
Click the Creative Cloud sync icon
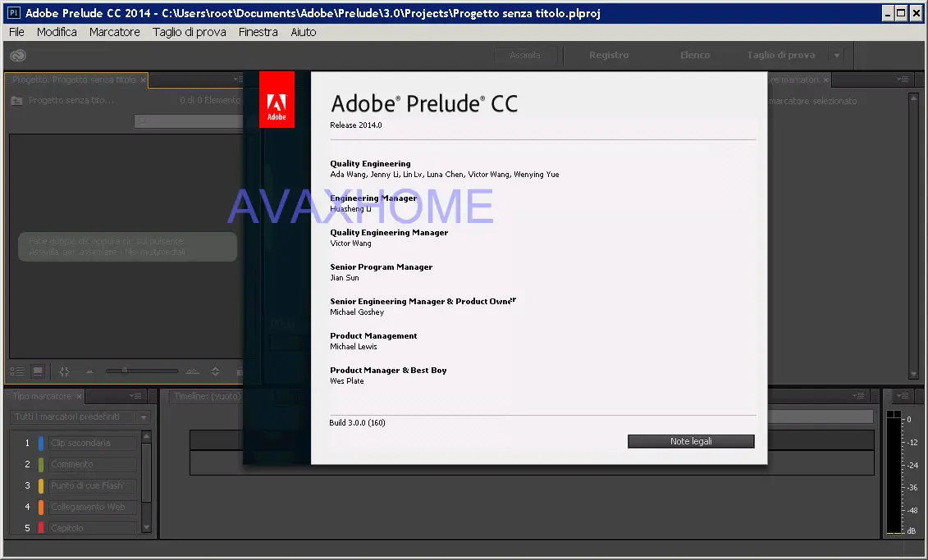[x=18, y=55]
